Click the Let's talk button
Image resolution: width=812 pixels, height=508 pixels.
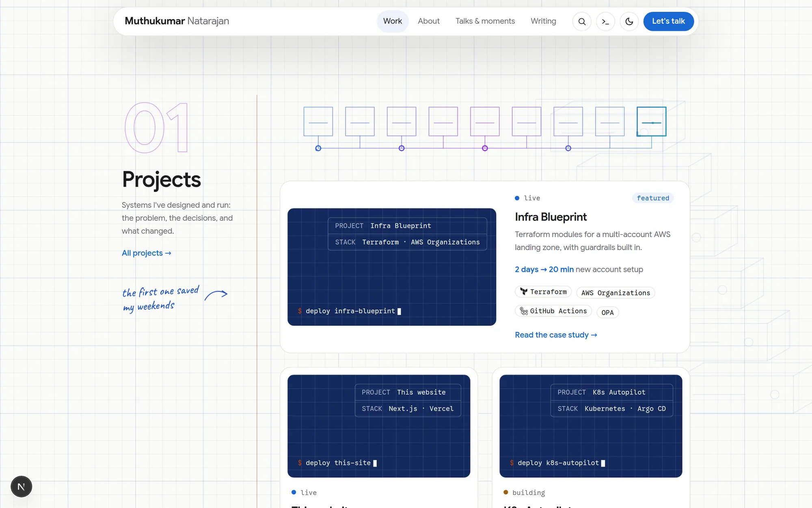tap(668, 21)
